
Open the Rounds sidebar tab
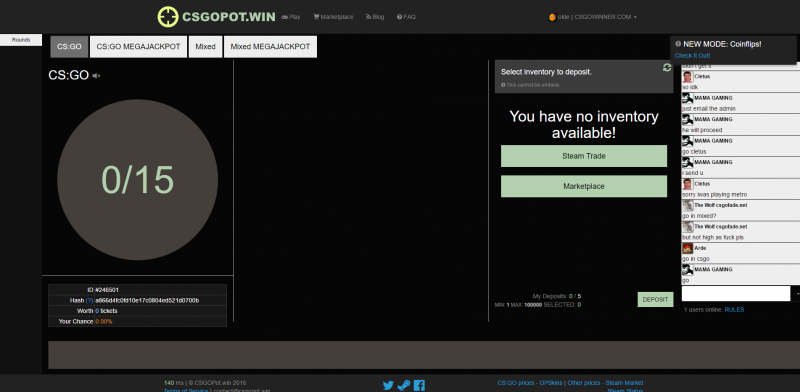tap(21, 40)
